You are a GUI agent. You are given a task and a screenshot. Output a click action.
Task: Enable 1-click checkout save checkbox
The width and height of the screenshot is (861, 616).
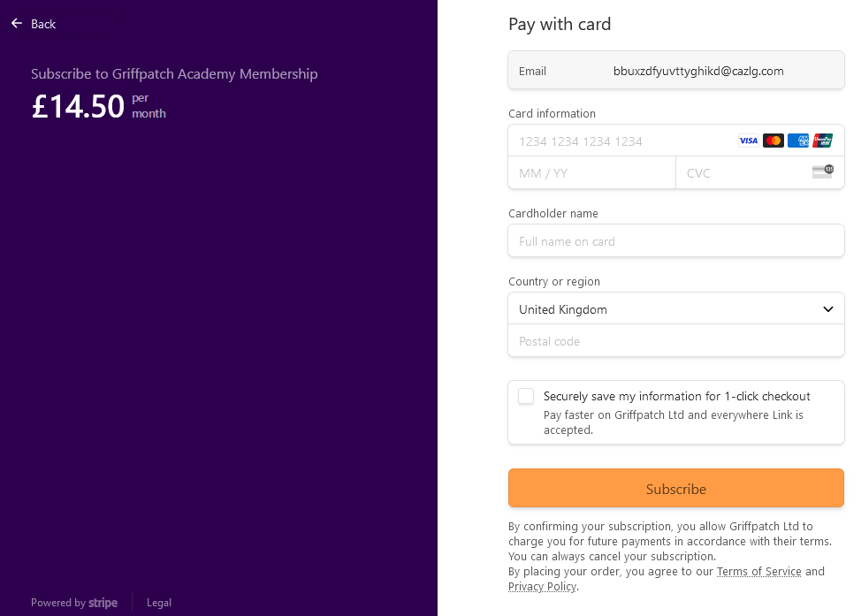pyautogui.click(x=526, y=396)
